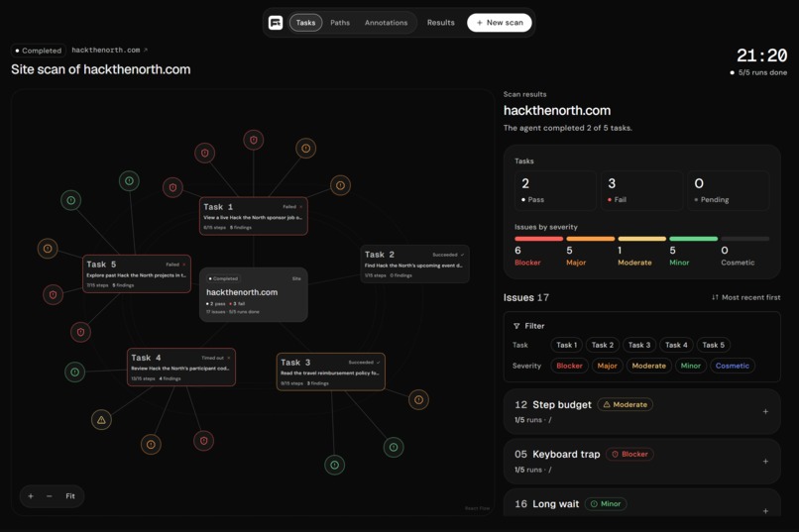Click the 2 Pass tasks card

555,190
